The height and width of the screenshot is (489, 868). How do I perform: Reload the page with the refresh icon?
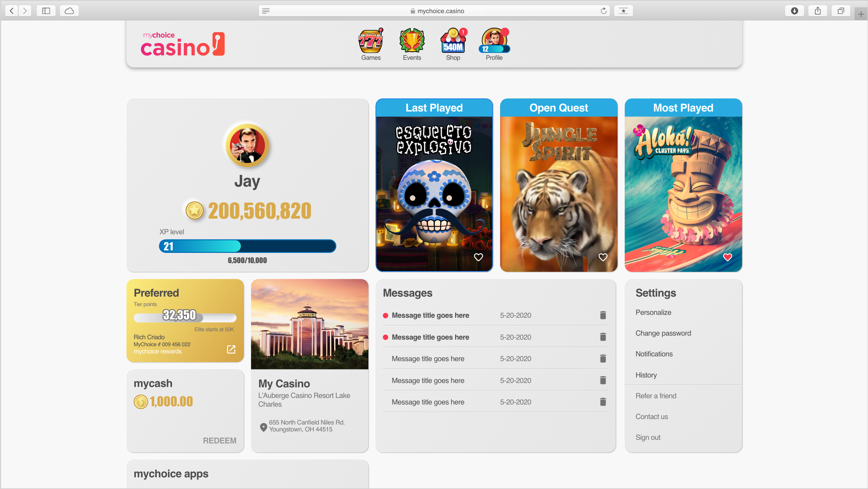[x=603, y=11]
